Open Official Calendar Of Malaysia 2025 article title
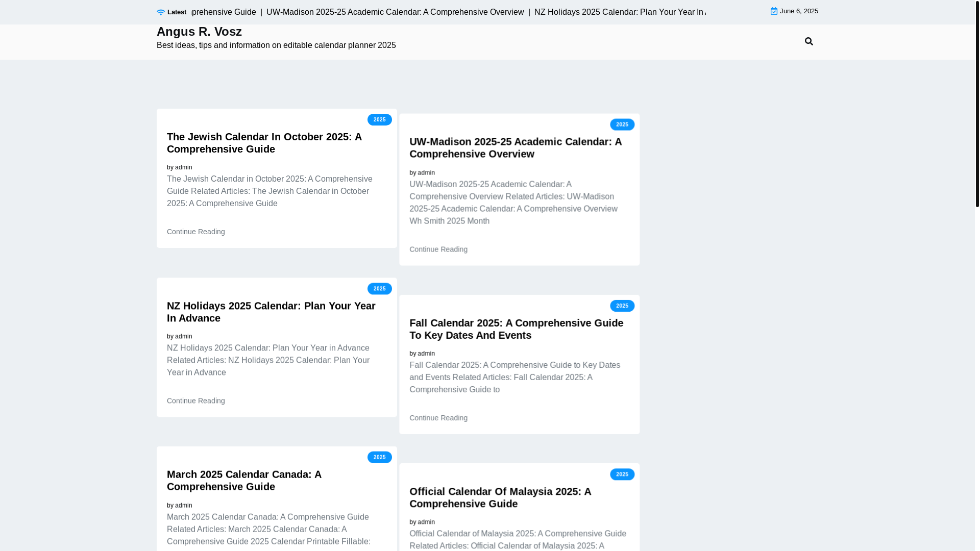 pyautogui.click(x=500, y=497)
